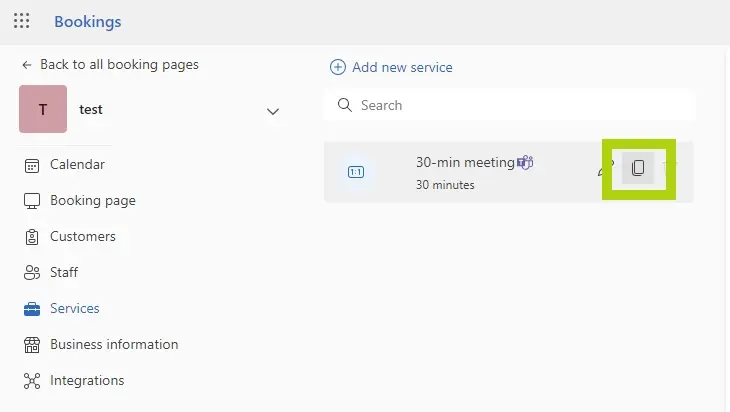This screenshot has height=412, width=730.
Task: Navigate to Integrations
Action: [x=87, y=380]
